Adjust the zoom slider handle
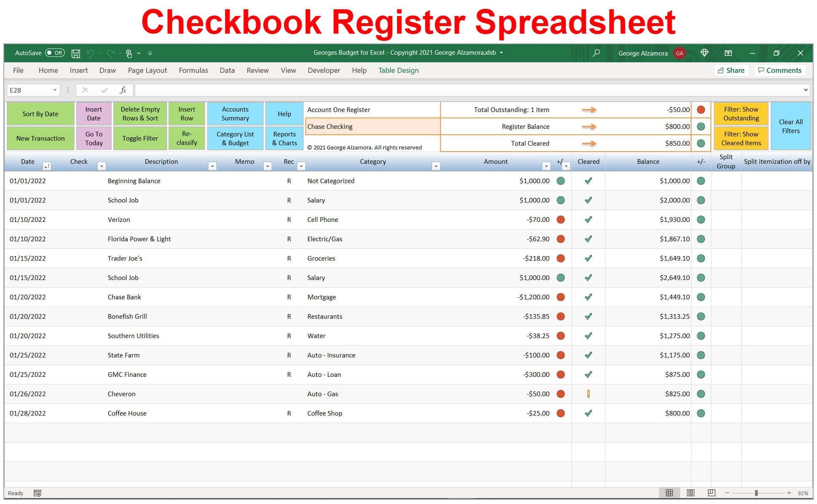The height and width of the screenshot is (504, 817). click(756, 493)
